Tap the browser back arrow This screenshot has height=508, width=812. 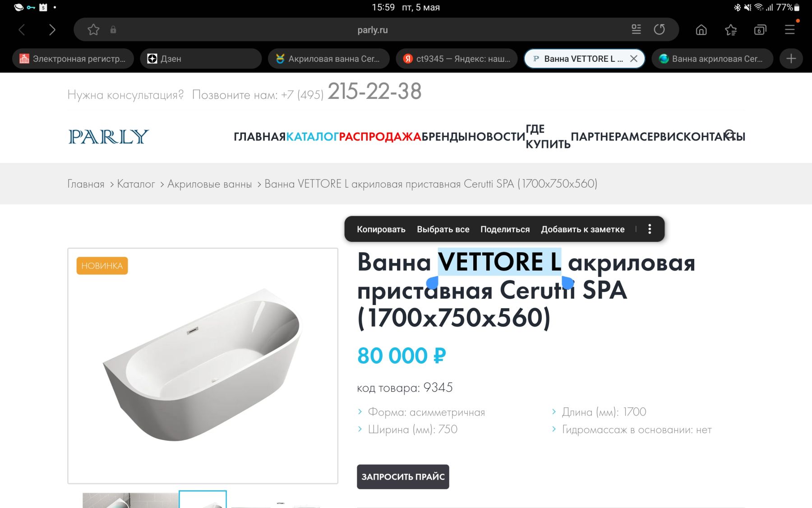click(22, 30)
